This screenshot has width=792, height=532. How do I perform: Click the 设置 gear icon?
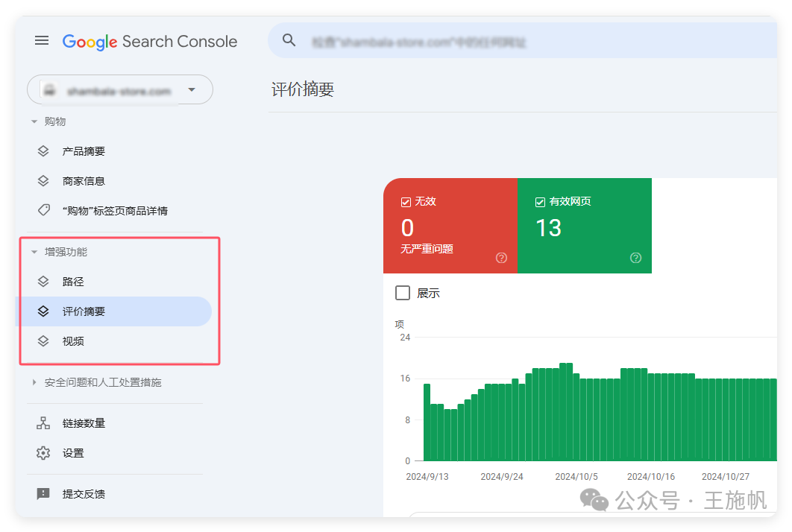pyautogui.click(x=44, y=453)
